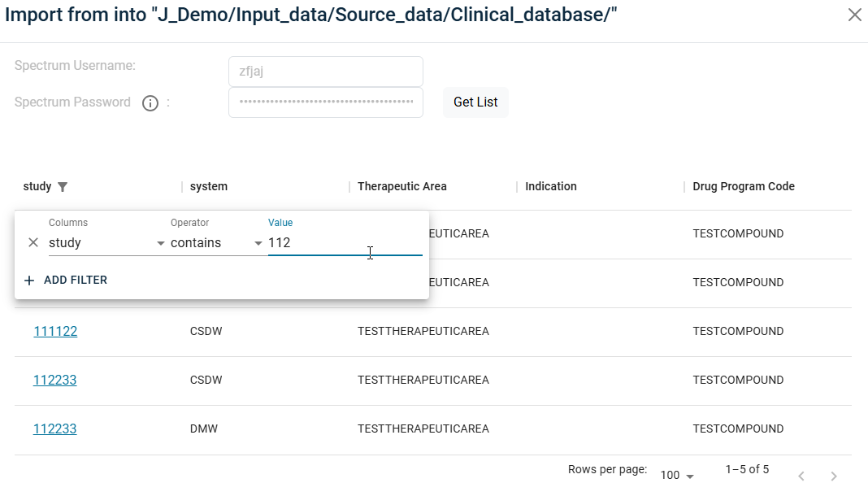Open the Columns dropdown set to study
Screen dimensions: 868x496
pyautogui.click(x=106, y=242)
